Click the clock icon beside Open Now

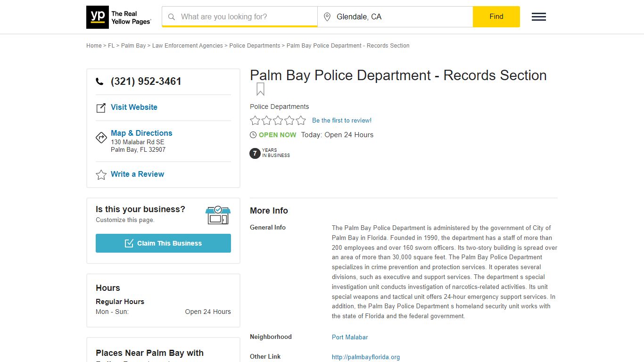tap(253, 135)
